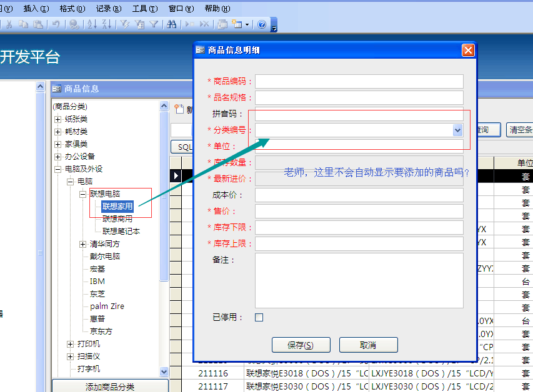Screen dimensions: 533x392
Task: Click the 保存 button to save
Action: 301,344
